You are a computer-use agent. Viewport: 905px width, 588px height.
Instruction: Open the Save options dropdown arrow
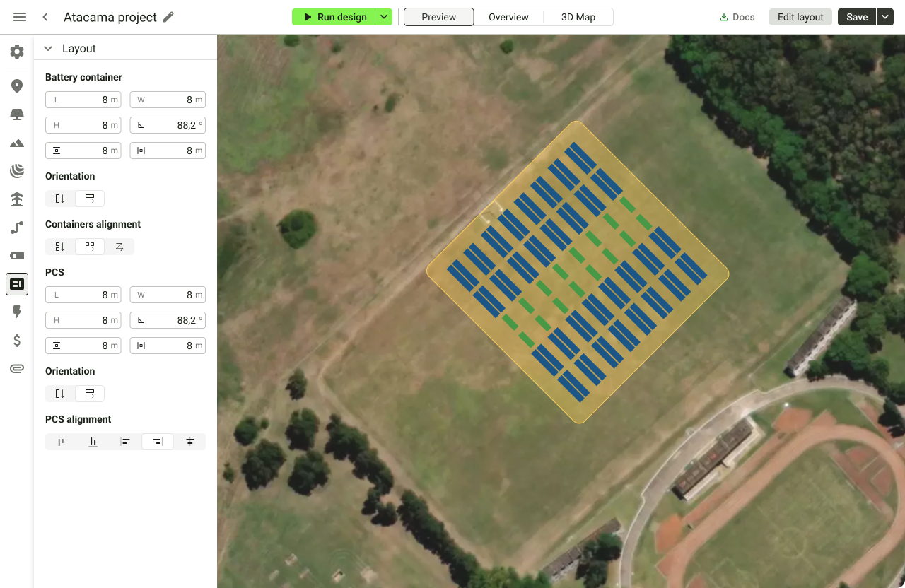(x=885, y=17)
